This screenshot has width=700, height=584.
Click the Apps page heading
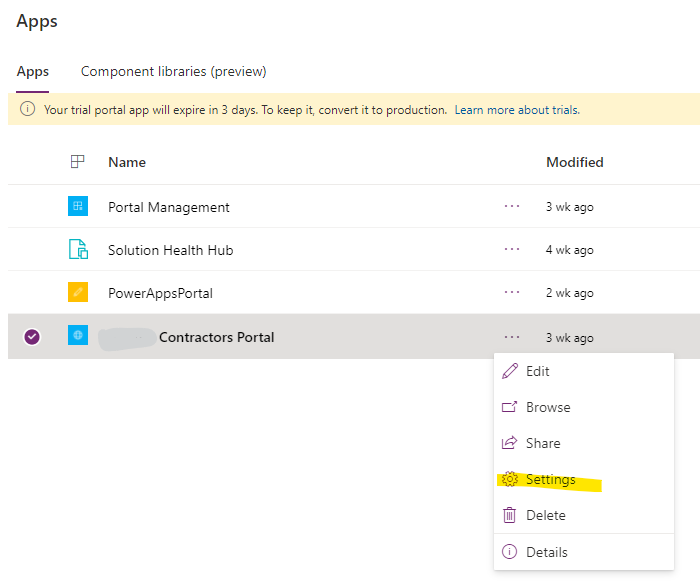tap(37, 21)
